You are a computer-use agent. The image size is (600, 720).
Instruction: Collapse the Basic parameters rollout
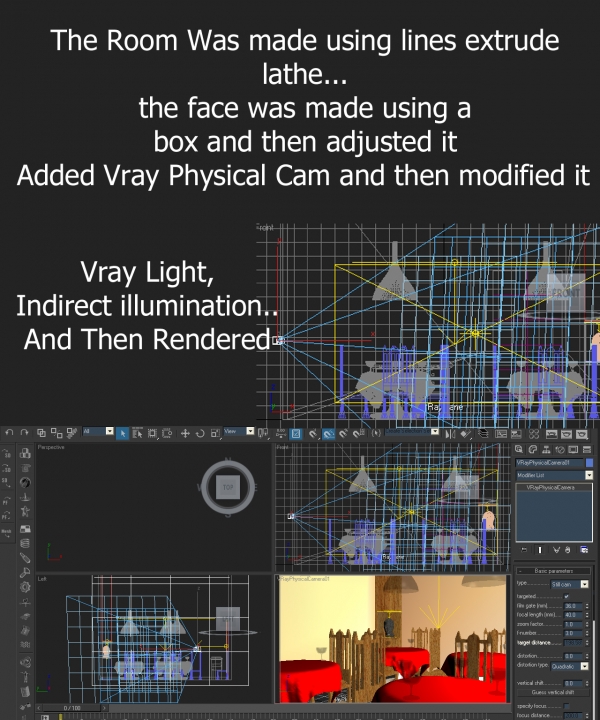tap(553, 571)
